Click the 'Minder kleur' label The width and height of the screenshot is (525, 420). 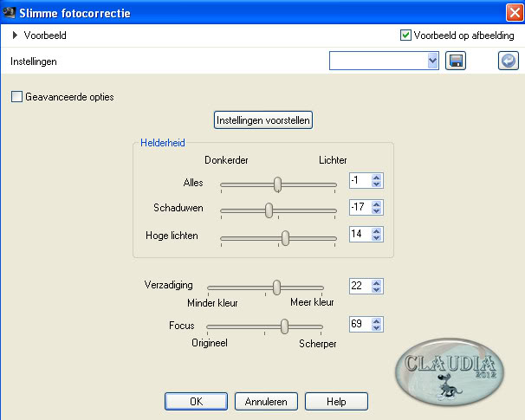click(212, 303)
